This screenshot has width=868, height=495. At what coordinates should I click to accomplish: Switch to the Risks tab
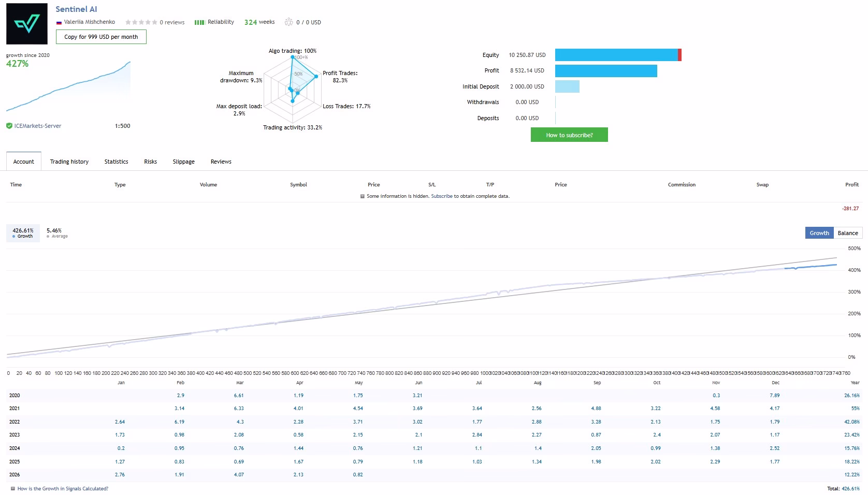(x=150, y=162)
